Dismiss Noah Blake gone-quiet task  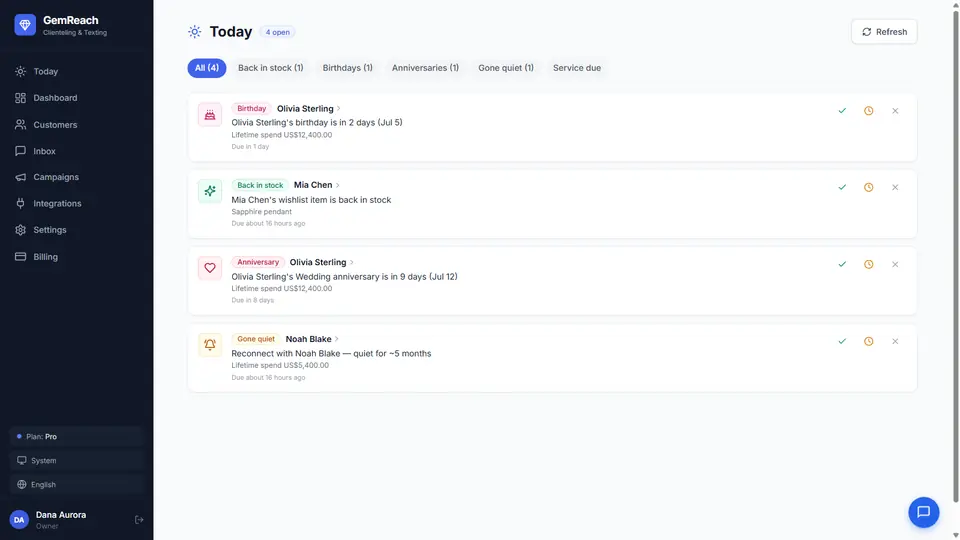click(895, 342)
